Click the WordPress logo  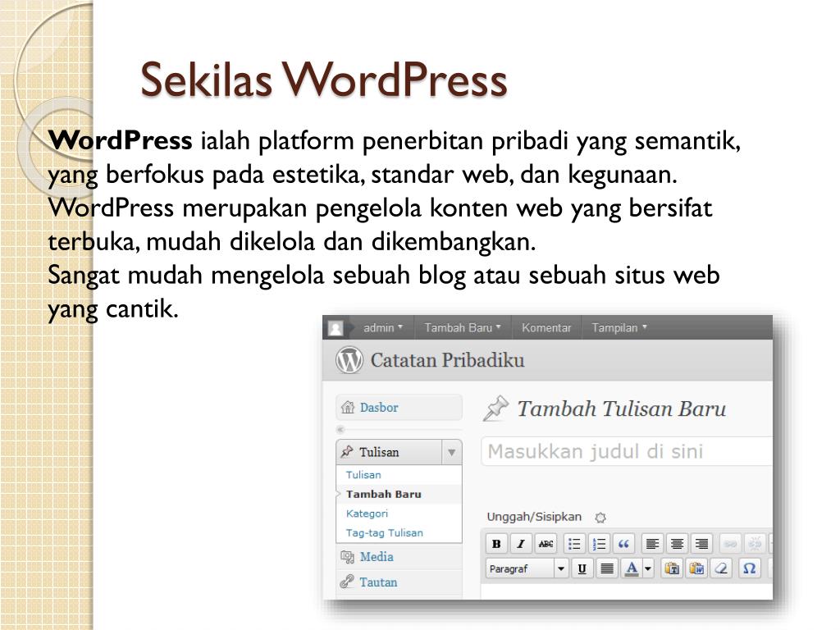(x=349, y=360)
